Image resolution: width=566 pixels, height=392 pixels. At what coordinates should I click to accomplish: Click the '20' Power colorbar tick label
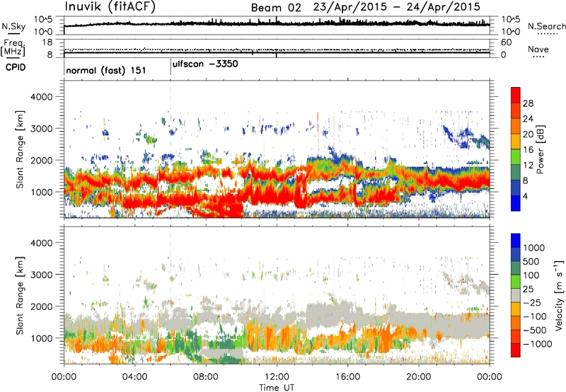click(x=528, y=134)
